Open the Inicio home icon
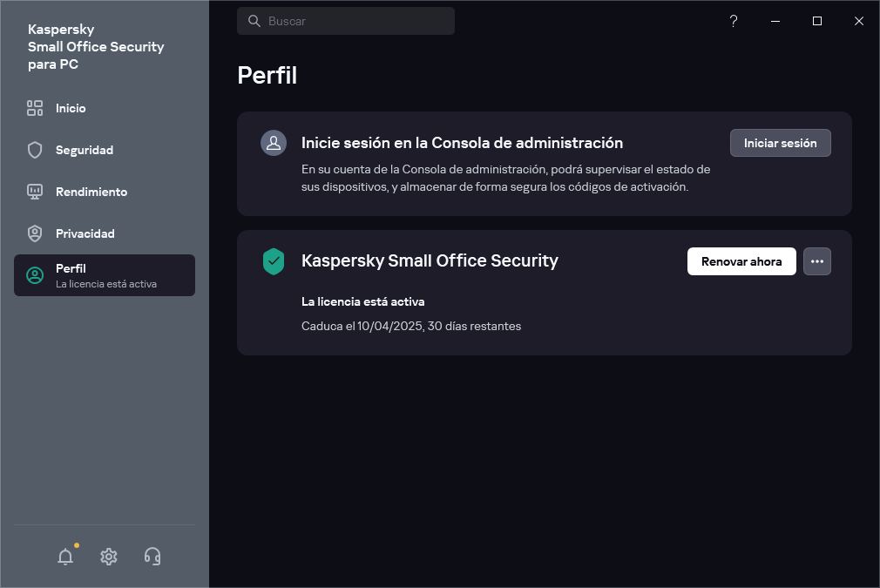Screen dimensions: 880x588 pos(35,108)
